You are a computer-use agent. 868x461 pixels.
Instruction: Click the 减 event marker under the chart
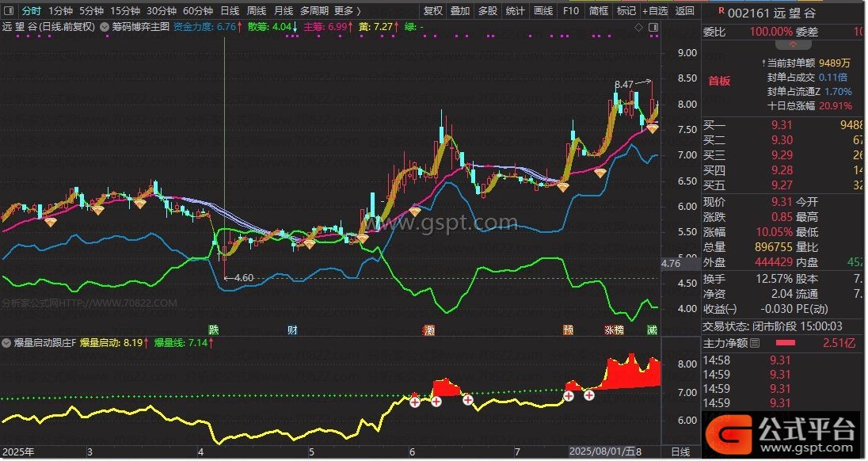652,330
